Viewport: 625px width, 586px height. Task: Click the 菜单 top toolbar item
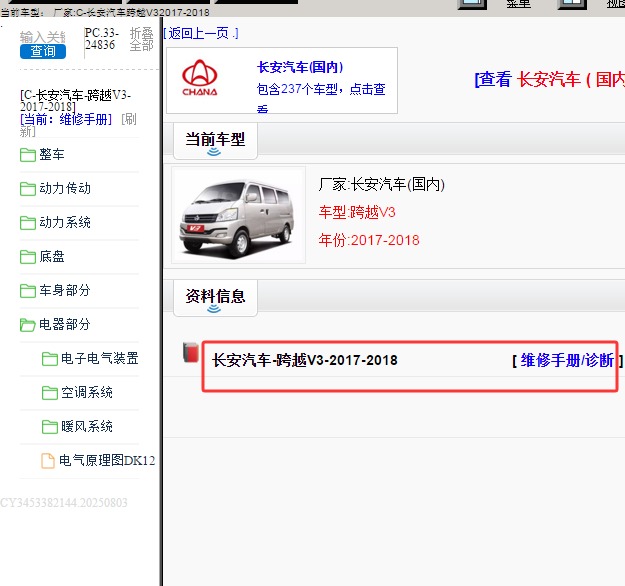point(518,4)
